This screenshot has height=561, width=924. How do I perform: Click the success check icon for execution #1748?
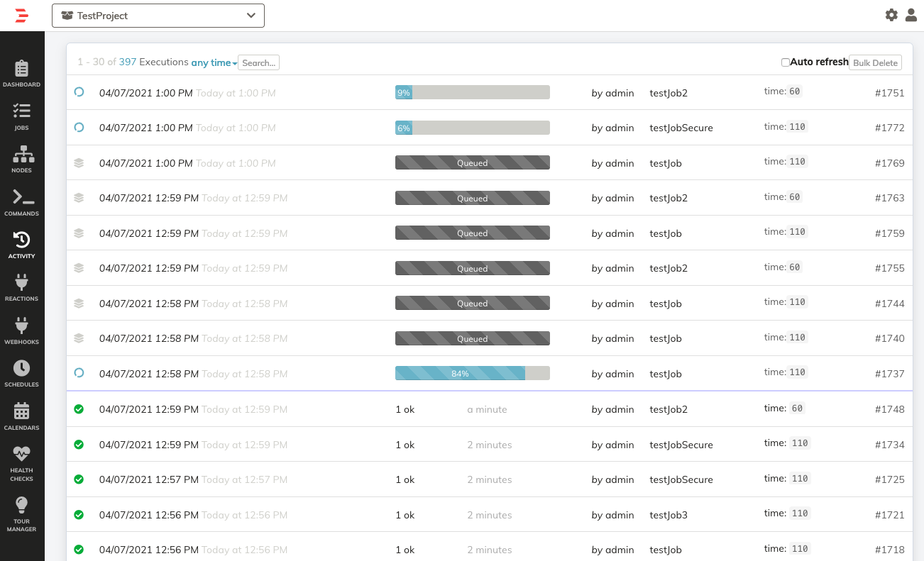79,409
